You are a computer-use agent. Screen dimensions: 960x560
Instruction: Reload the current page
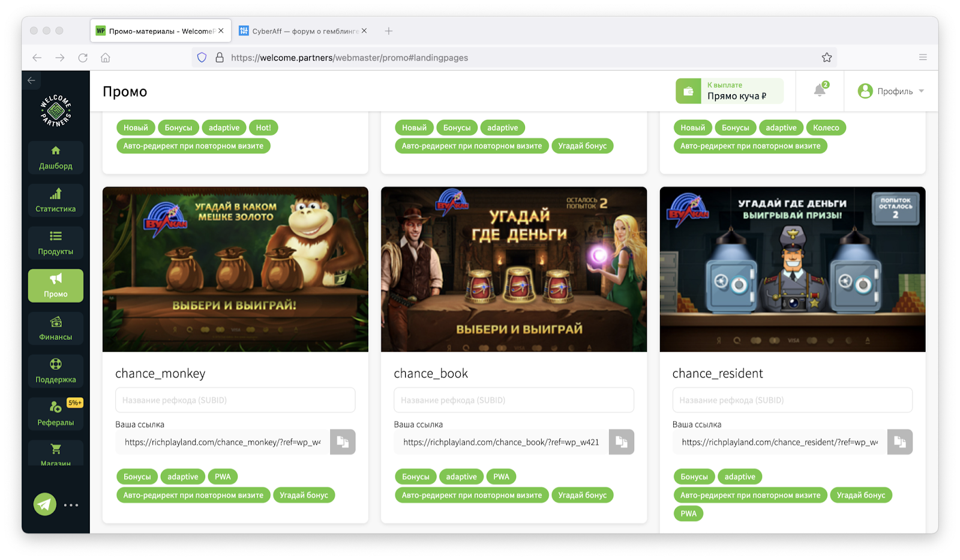point(83,58)
